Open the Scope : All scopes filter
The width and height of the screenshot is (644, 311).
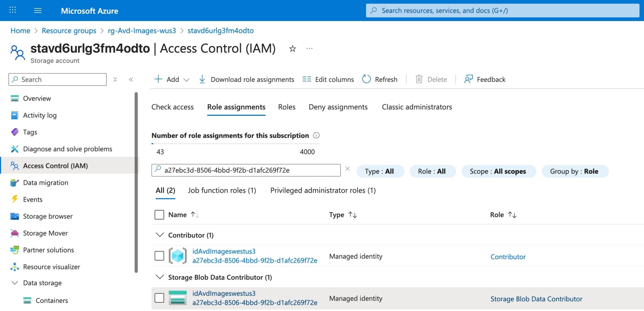[499, 171]
